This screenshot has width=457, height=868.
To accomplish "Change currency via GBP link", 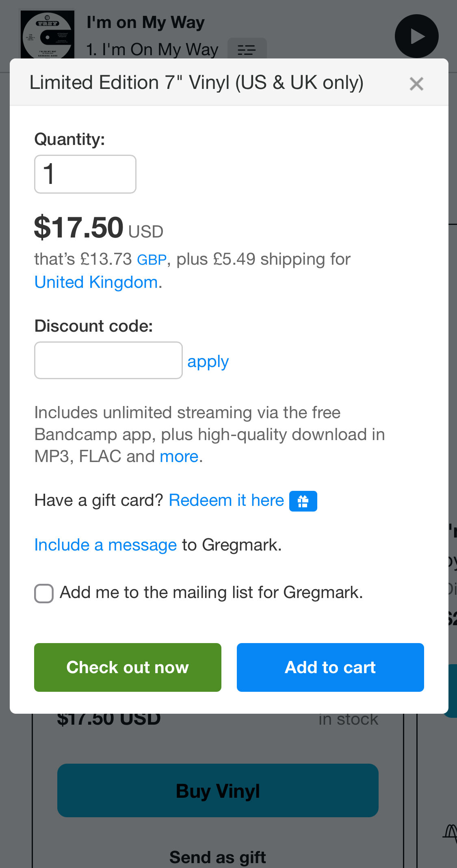I will [152, 259].
